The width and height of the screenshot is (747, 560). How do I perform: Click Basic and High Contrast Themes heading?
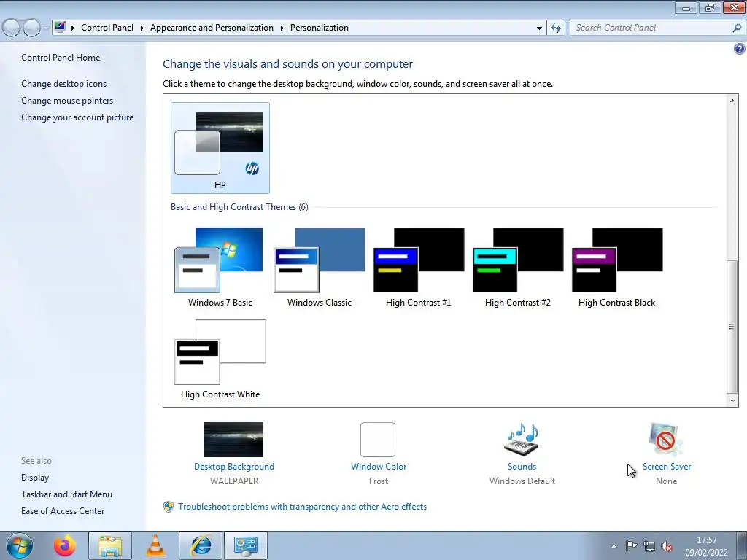click(x=239, y=207)
